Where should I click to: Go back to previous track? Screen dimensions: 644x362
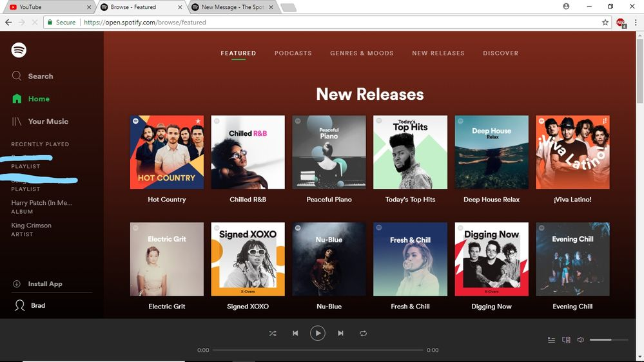(295, 333)
